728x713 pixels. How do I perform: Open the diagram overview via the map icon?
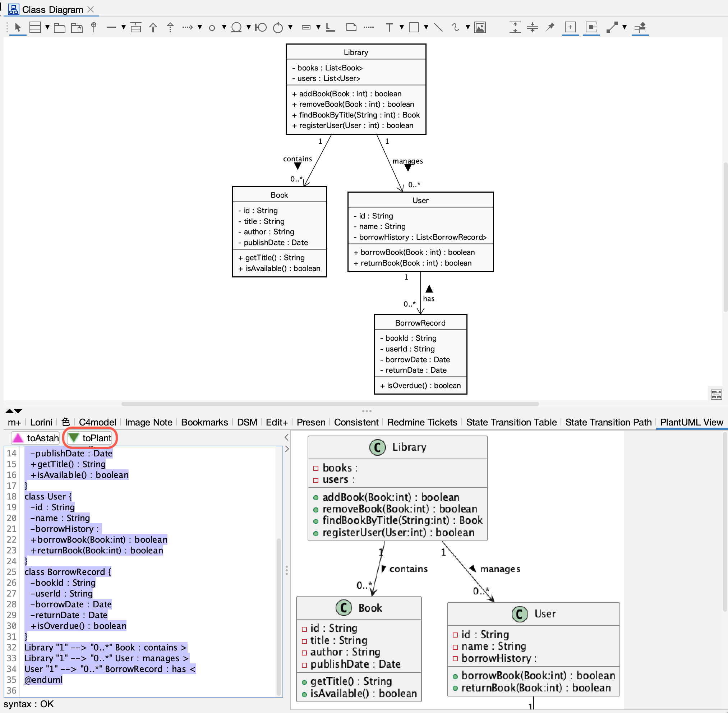[717, 394]
